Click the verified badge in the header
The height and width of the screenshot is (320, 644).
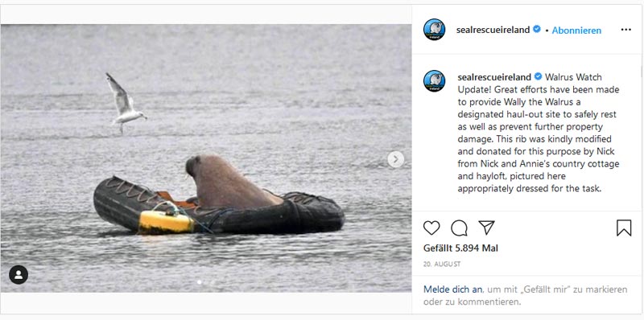click(x=537, y=29)
